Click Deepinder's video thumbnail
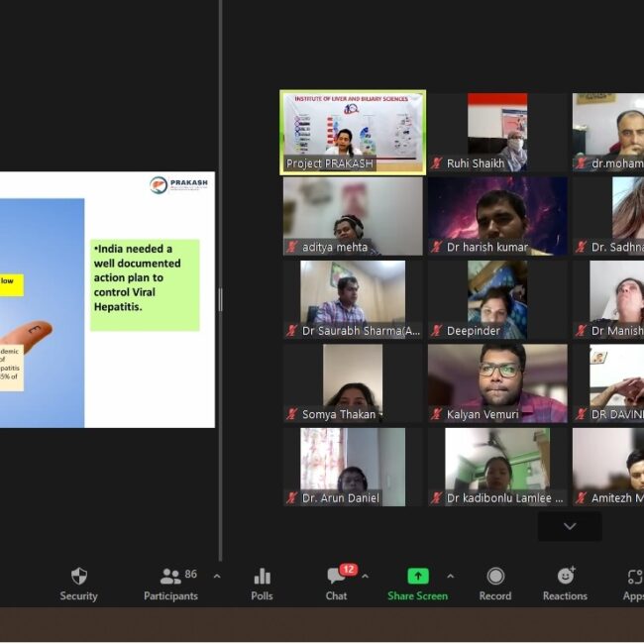The image size is (644, 644). click(497, 297)
